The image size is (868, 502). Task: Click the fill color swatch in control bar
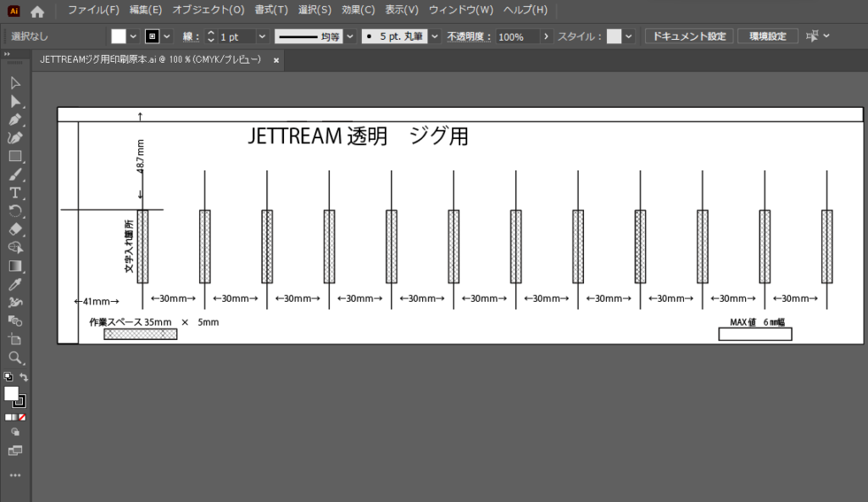click(118, 36)
